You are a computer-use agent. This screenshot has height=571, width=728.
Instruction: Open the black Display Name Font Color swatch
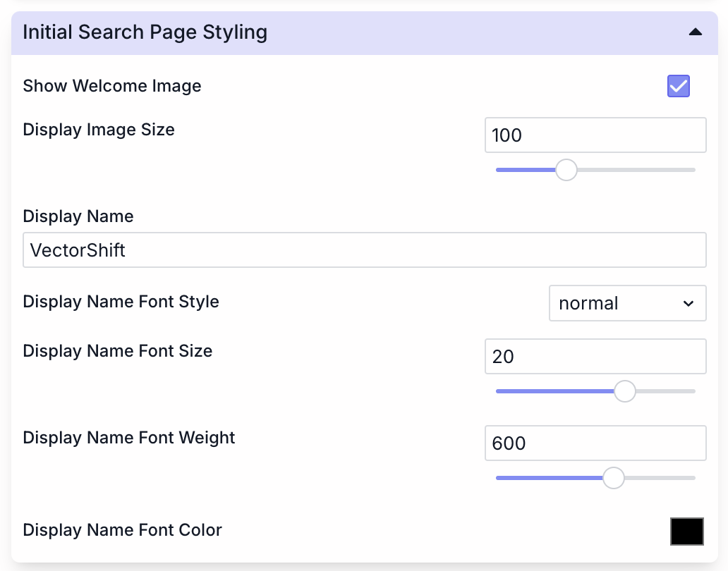686,531
